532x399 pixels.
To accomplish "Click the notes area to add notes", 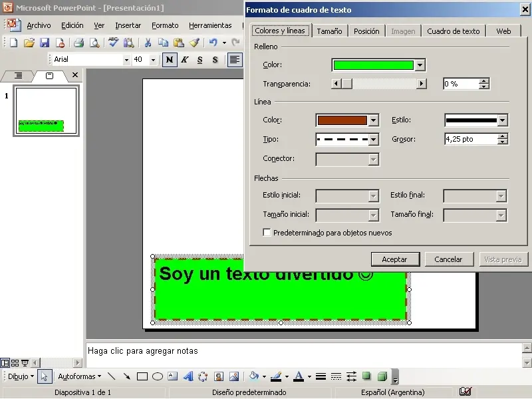I will pyautogui.click(x=304, y=355).
